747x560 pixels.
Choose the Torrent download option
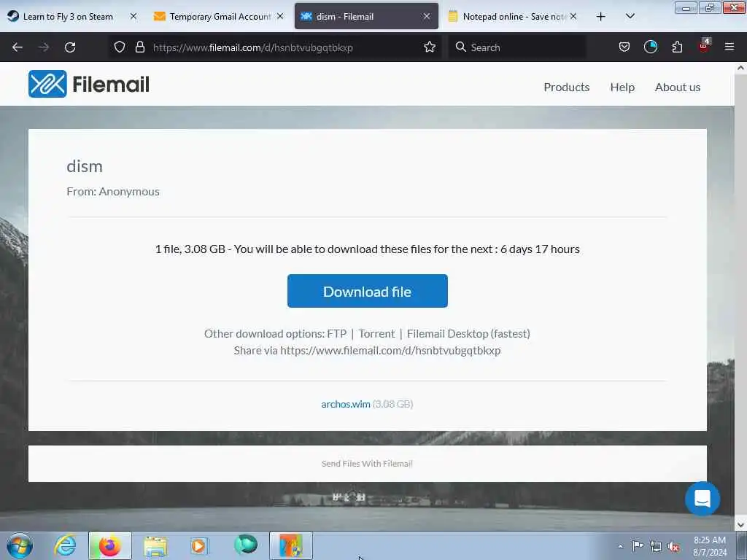tap(376, 334)
